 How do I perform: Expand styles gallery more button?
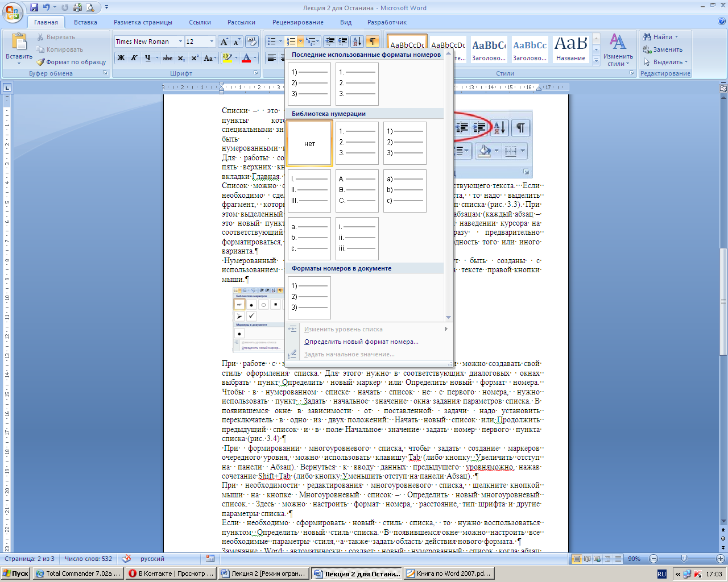click(x=596, y=62)
